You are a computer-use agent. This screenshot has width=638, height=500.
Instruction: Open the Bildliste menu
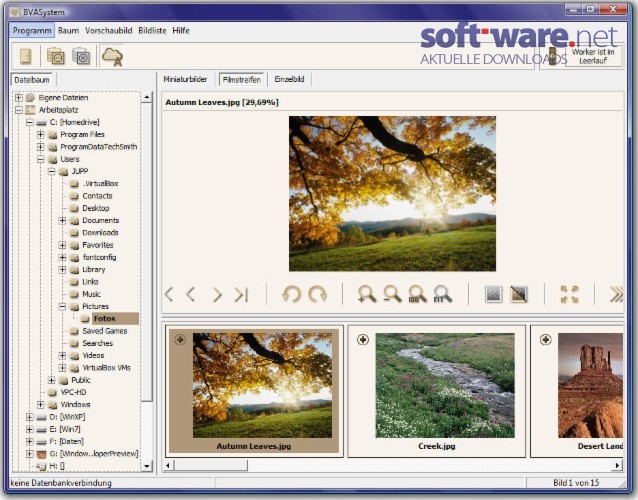point(152,31)
